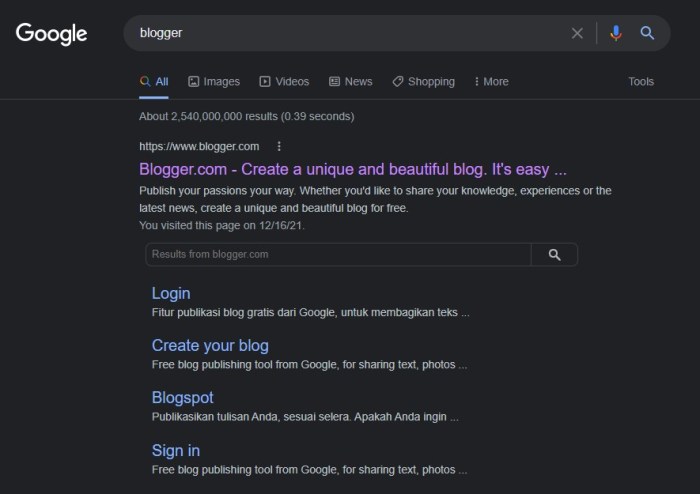Open the three-dot menu beside blogger.com URL
The image size is (700, 494).
coord(279,146)
